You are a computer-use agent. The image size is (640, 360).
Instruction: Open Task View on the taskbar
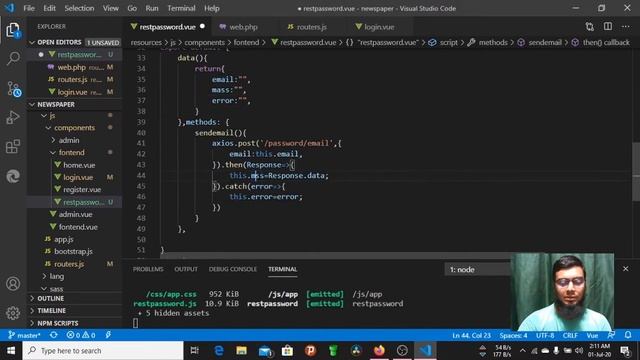click(195, 351)
